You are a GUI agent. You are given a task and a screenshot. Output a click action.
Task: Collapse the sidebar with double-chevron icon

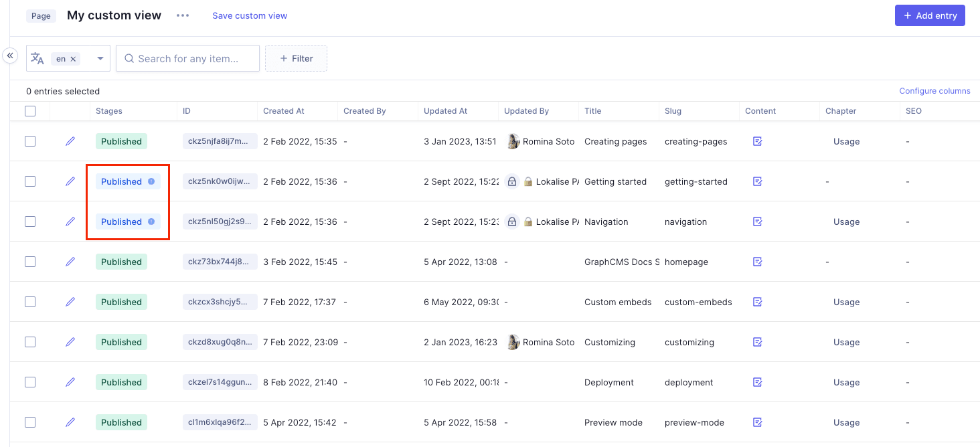pos(10,56)
